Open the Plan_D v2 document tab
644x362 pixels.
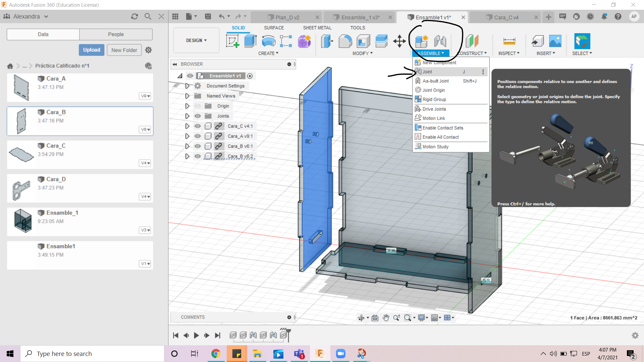click(x=287, y=17)
